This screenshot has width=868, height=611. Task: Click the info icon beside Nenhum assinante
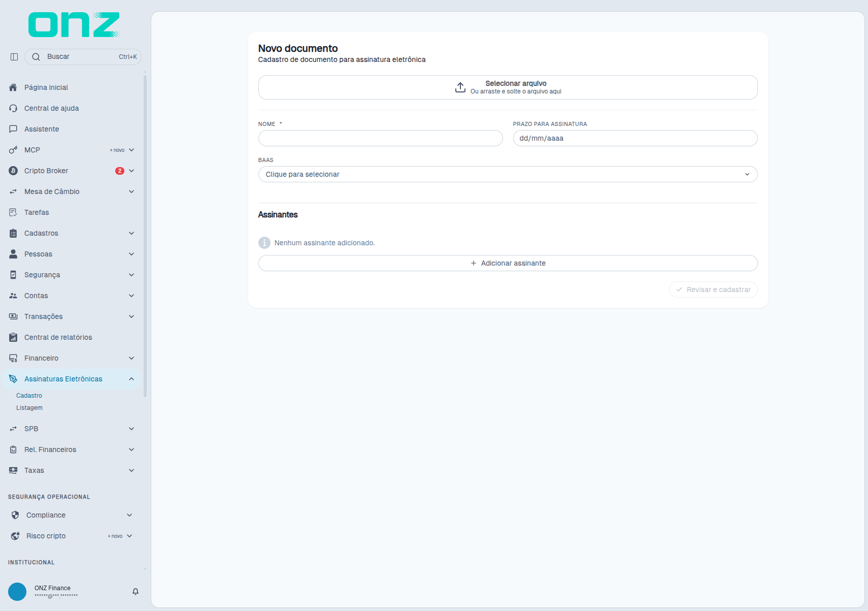point(264,243)
